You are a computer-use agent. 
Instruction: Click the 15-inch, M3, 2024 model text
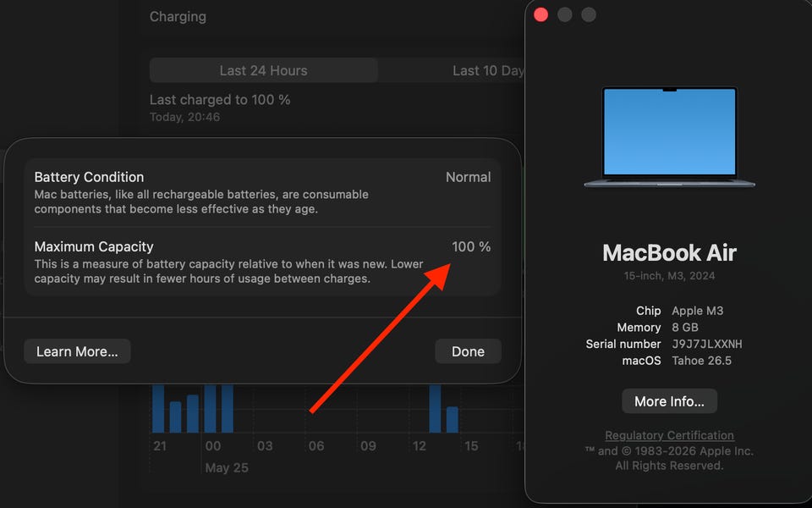[x=669, y=276]
